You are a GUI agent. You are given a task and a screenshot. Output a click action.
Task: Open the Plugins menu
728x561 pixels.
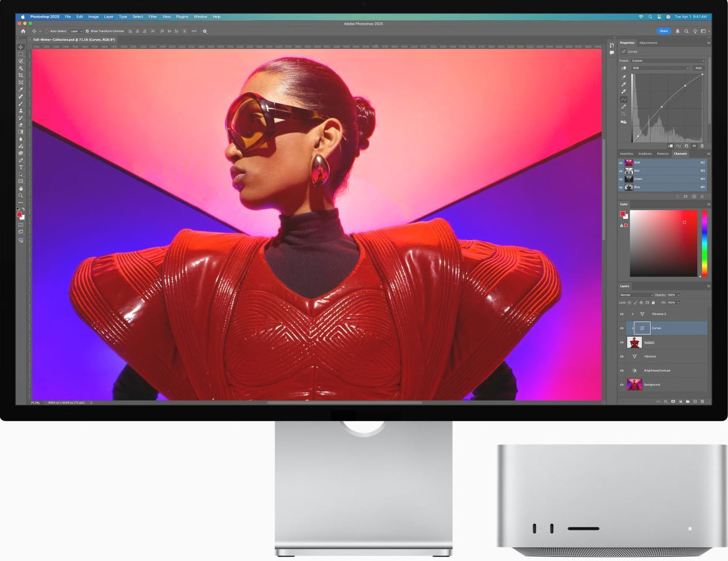pyautogui.click(x=182, y=17)
